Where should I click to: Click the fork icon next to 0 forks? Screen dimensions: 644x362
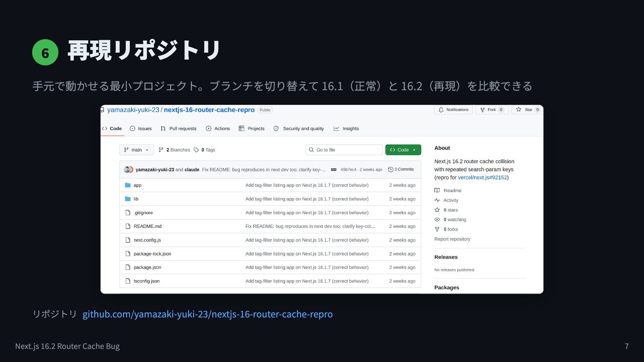[x=437, y=229]
